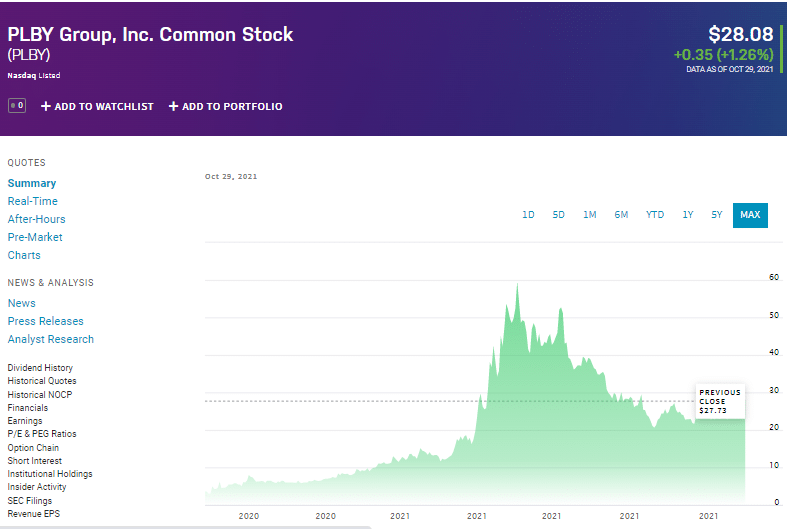Add PLBY to portfolio

225,106
